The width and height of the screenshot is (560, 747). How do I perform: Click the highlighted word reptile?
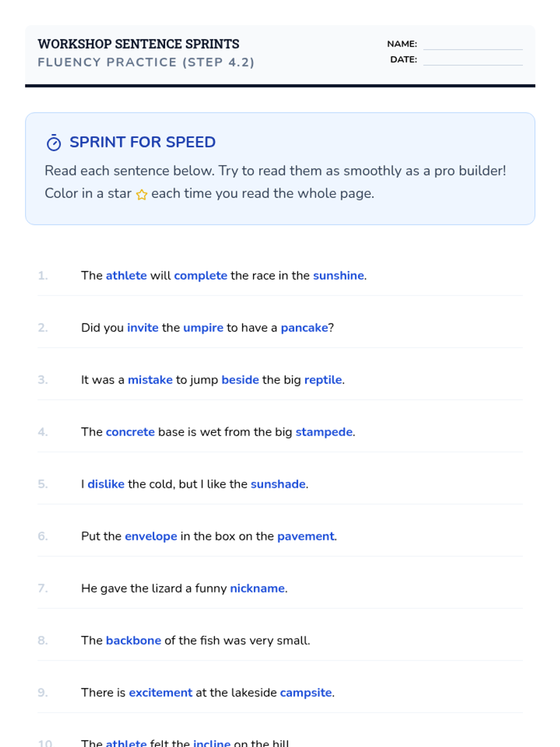[323, 380]
